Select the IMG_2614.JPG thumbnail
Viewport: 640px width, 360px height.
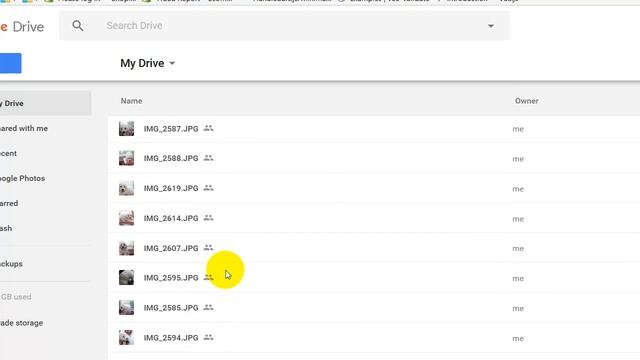click(126, 218)
